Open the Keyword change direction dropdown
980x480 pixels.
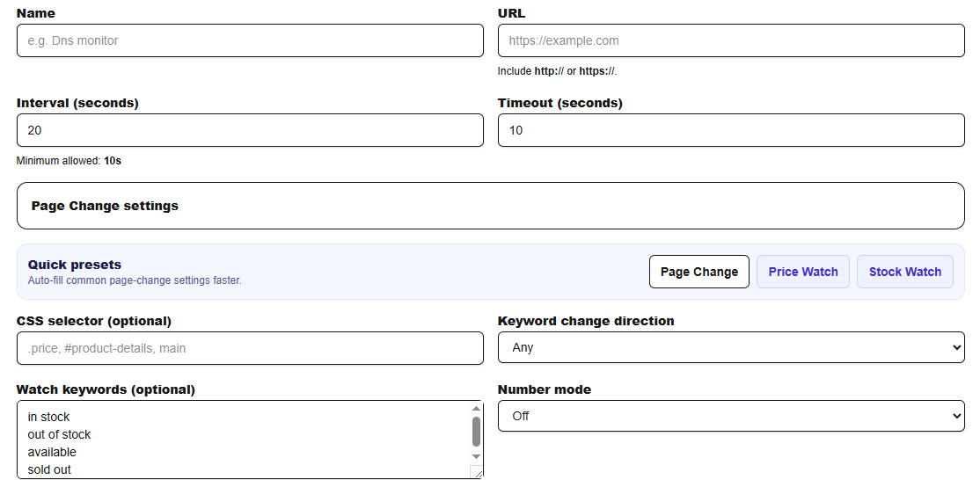click(731, 347)
